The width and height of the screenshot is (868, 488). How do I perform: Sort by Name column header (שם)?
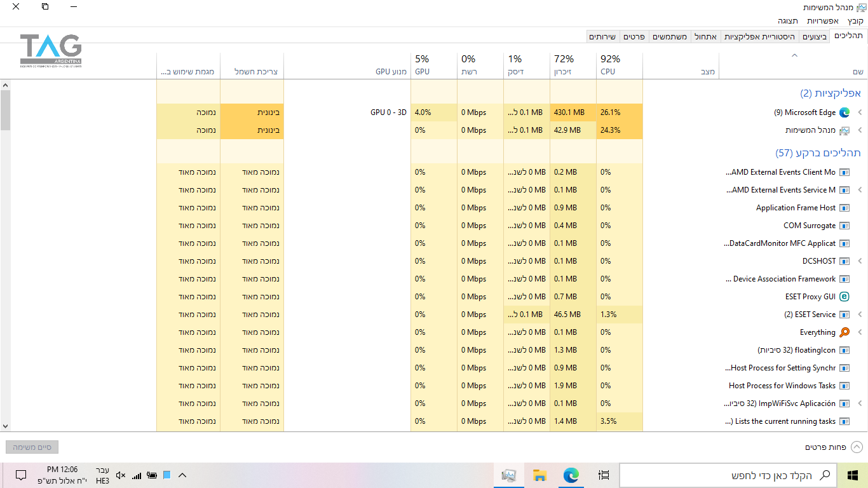point(794,65)
